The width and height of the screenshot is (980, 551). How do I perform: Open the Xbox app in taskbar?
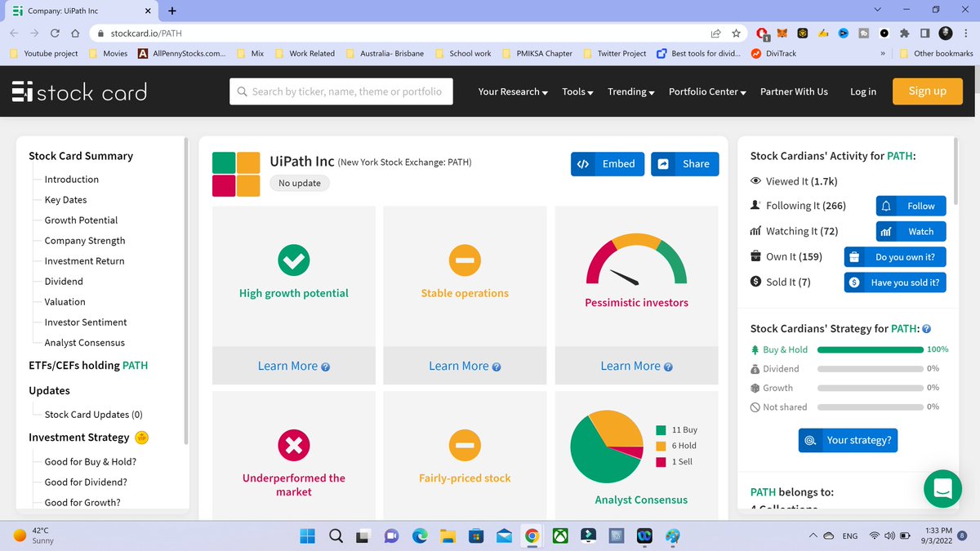(560, 536)
